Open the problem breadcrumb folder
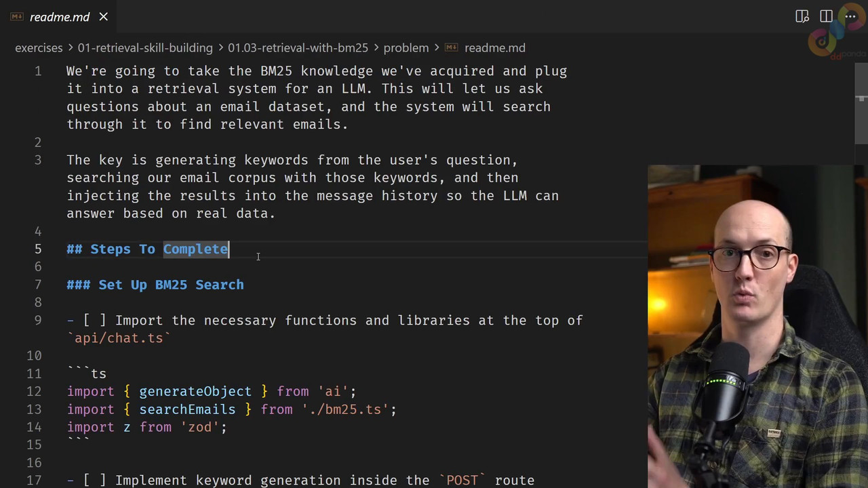 pos(406,48)
